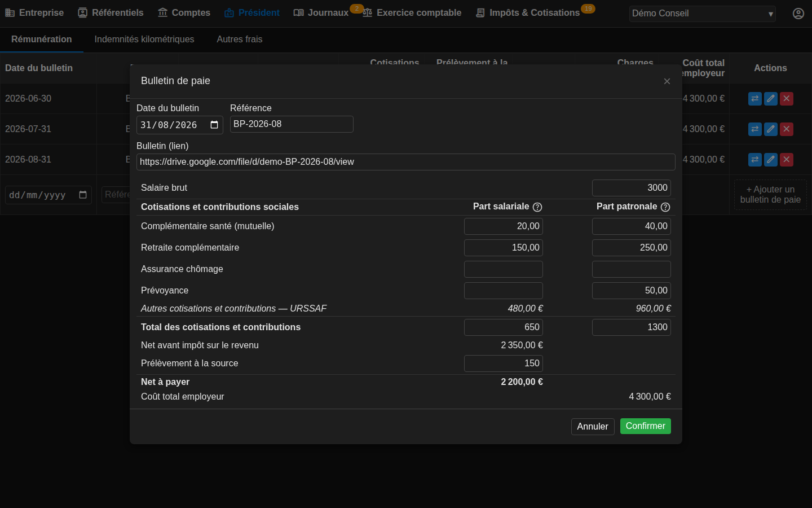The image size is (812, 508).
Task: Click Ajouter un bulletin de paie
Action: [770, 195]
